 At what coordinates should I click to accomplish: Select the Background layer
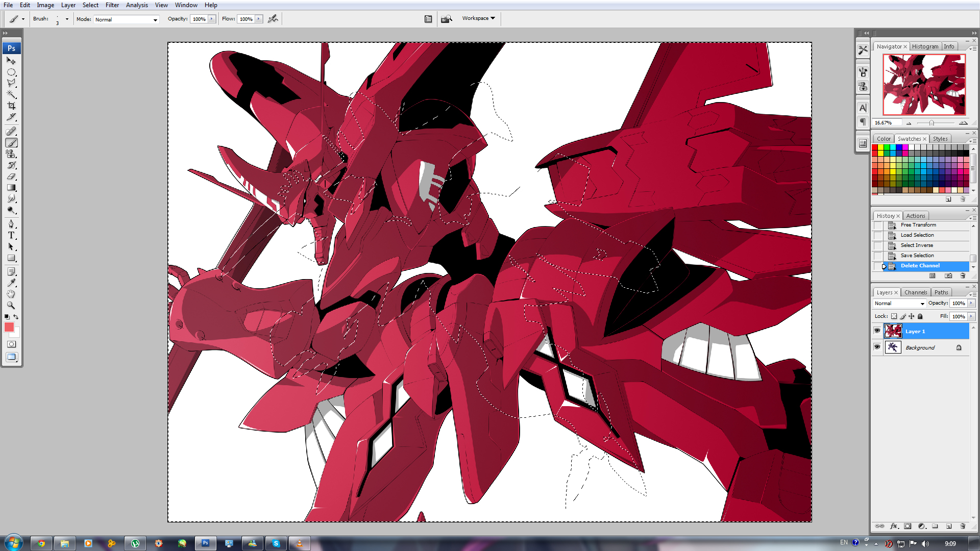[920, 347]
